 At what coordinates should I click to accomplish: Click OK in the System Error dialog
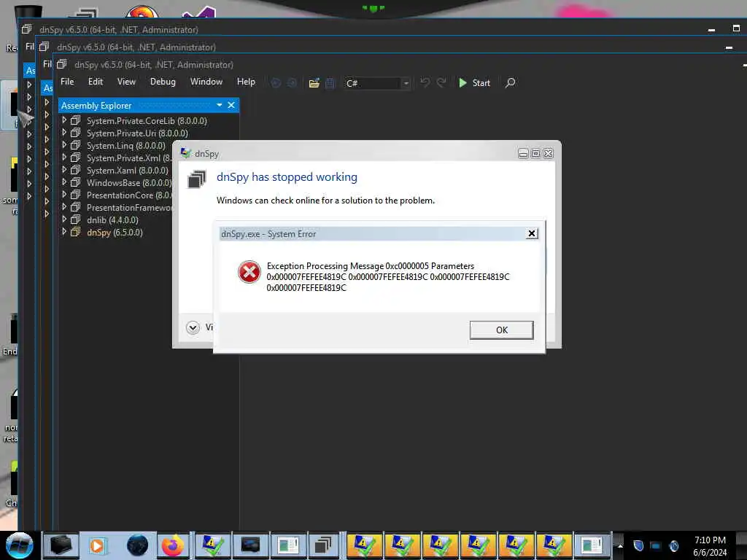tap(502, 330)
